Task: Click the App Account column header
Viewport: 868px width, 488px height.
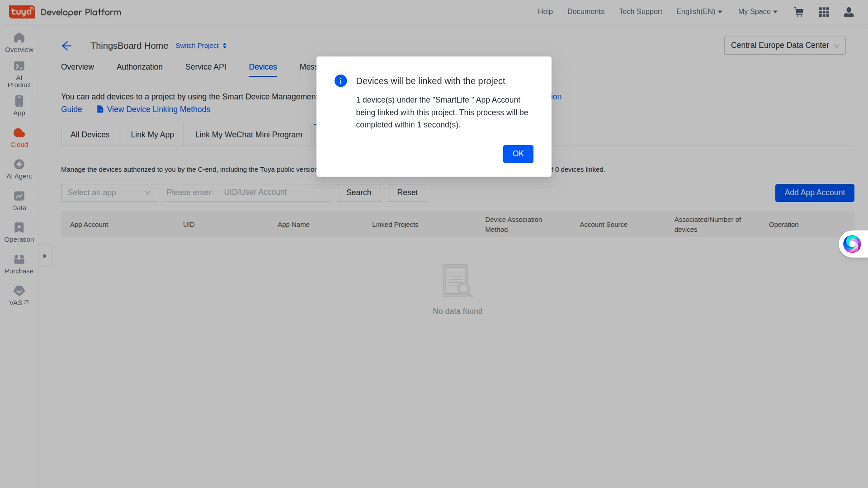Action: pos(89,225)
